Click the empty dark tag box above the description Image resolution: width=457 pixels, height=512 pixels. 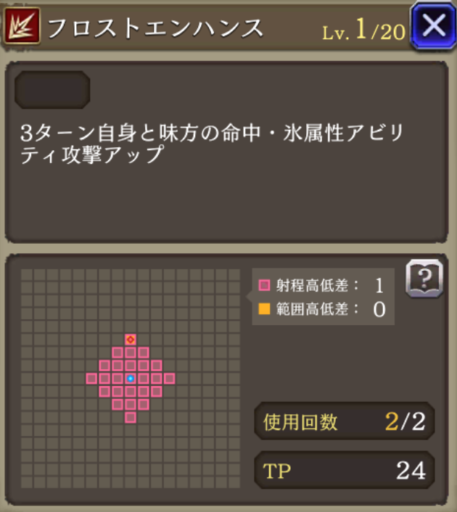(52, 90)
